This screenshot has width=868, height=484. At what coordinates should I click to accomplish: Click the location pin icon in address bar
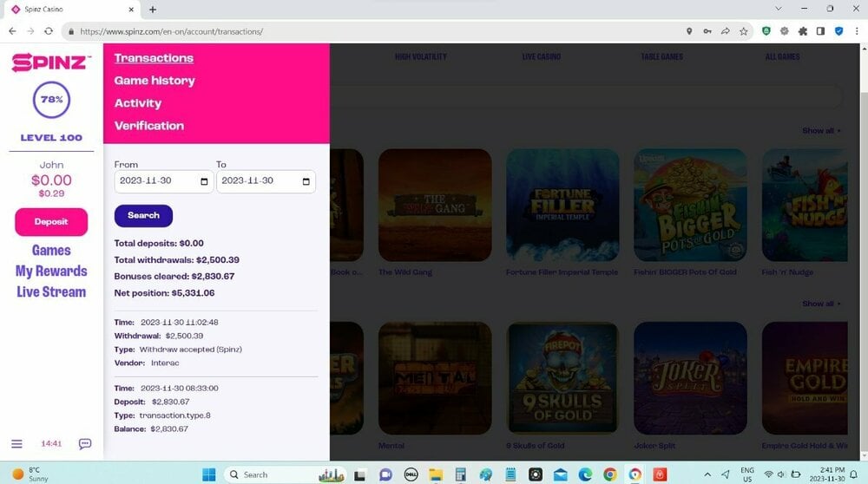tap(689, 31)
